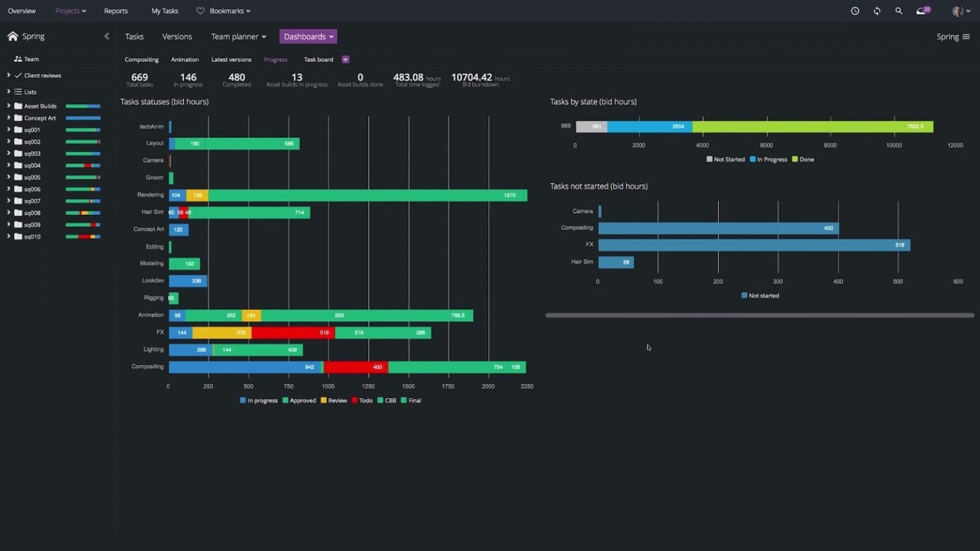Expand the sq001 folder
The height and width of the screenshot is (551, 980).
8,129
